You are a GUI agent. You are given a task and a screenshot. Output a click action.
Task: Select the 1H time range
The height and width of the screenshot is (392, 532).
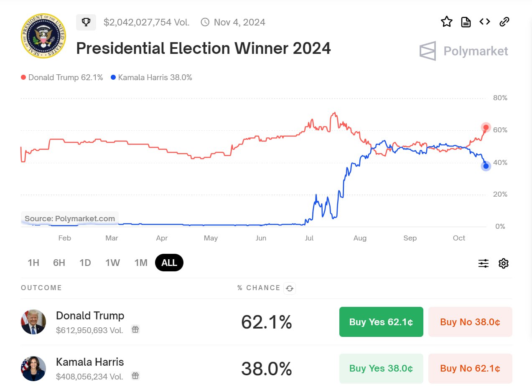click(33, 263)
